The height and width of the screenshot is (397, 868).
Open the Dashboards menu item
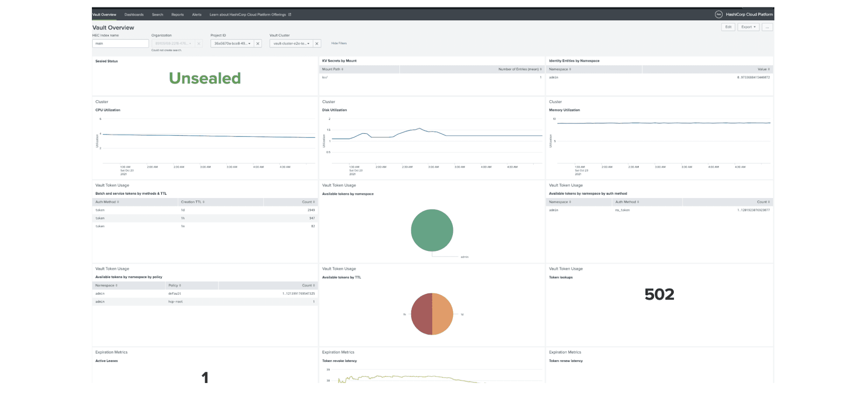click(x=134, y=14)
